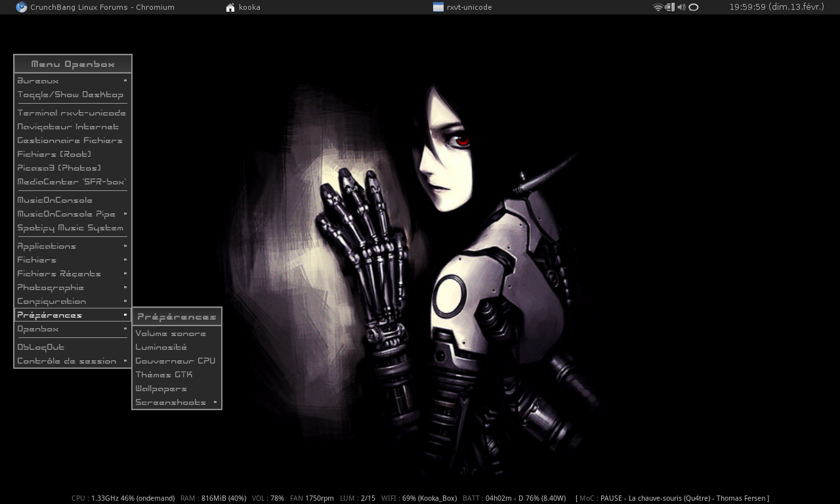Click the round tray icon beside the speaker
Screen dimensions: 840x504
(x=694, y=7)
